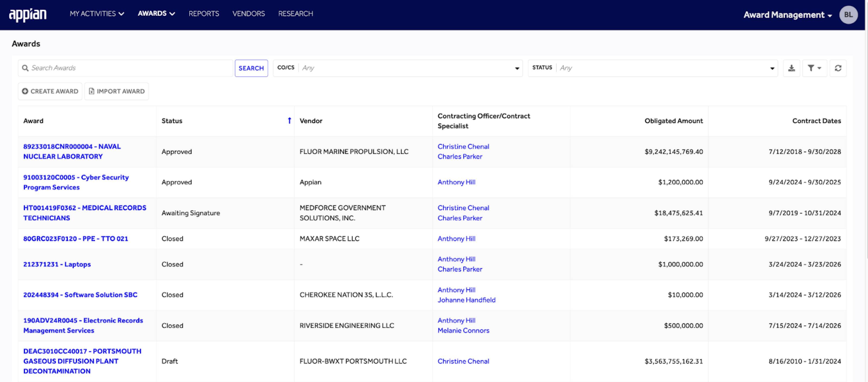
Task: Click the Search Awards input field
Action: point(128,68)
